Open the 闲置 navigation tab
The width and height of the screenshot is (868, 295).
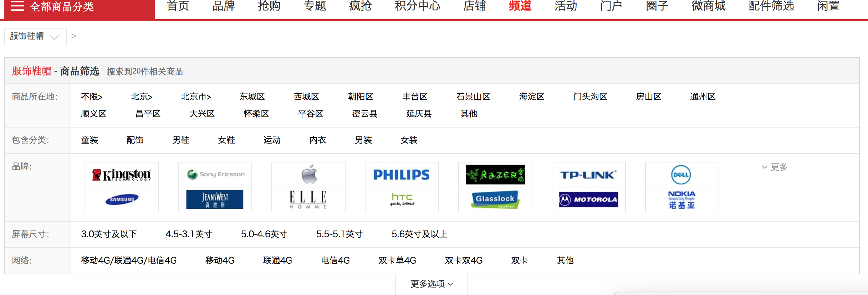tap(828, 6)
